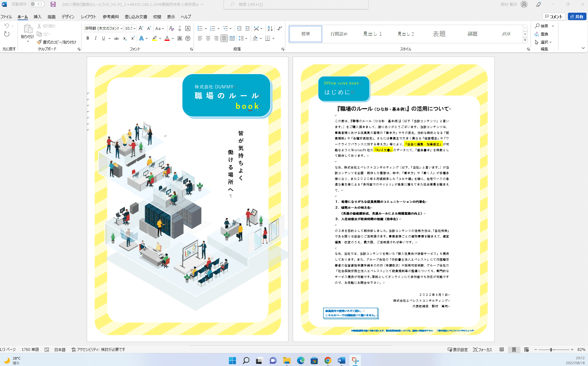588x366 pixels.
Task: Click the strikethrough icon
Action: click(116, 38)
